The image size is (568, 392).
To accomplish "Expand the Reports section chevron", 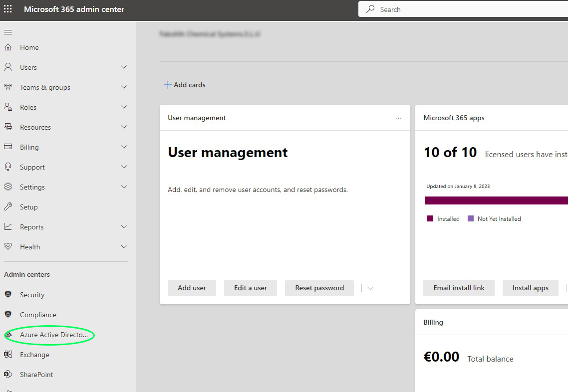I will tap(124, 227).
